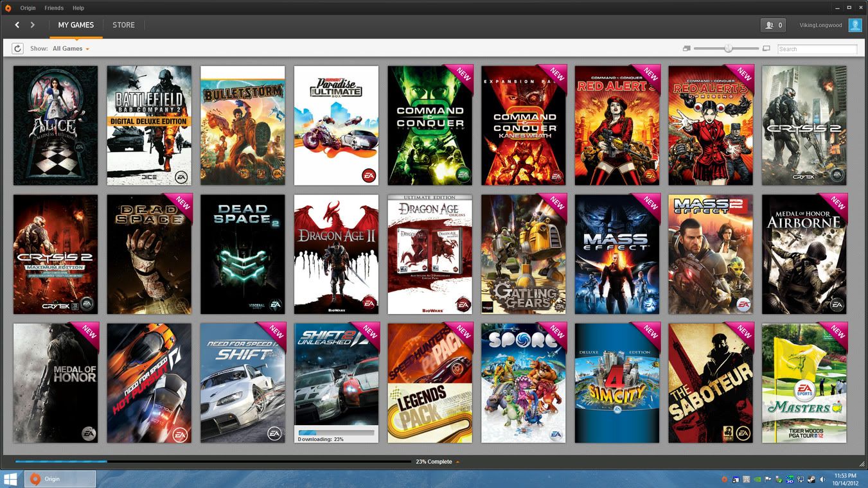Click the user avatar picture
Viewport: 868px width, 488px height.
(855, 25)
